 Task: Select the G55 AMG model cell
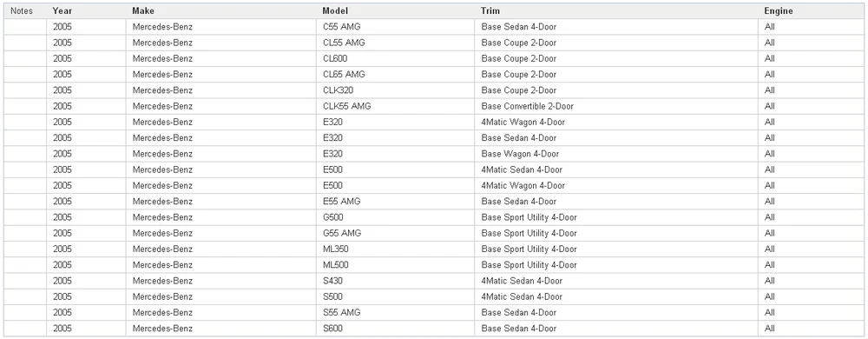[x=395, y=233]
